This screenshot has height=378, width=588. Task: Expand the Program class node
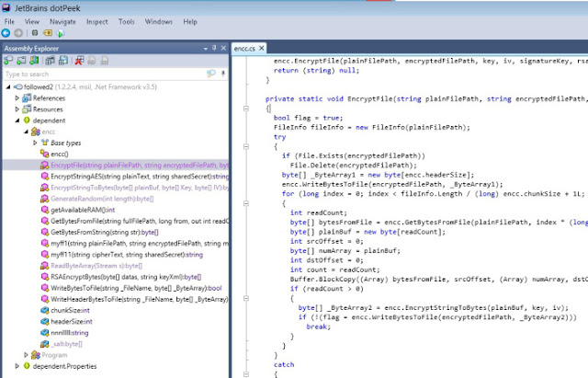tap(26, 355)
